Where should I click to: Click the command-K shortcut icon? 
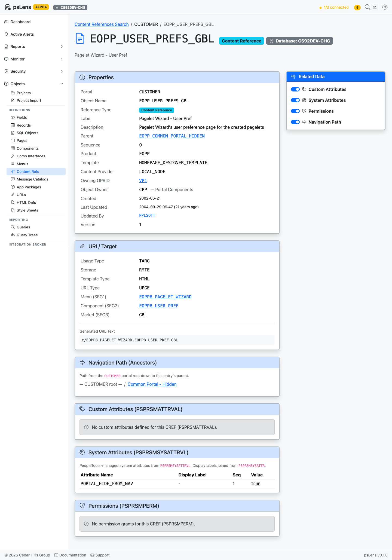click(375, 7)
